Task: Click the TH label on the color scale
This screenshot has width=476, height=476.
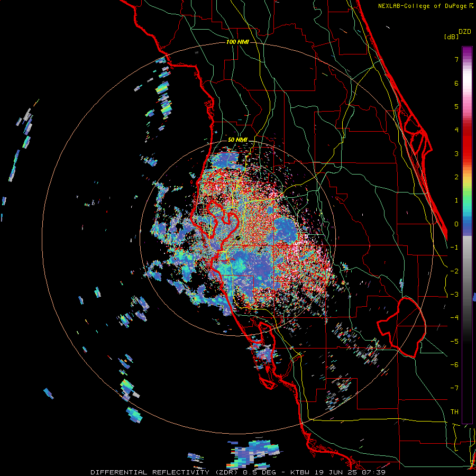Action: tap(454, 411)
